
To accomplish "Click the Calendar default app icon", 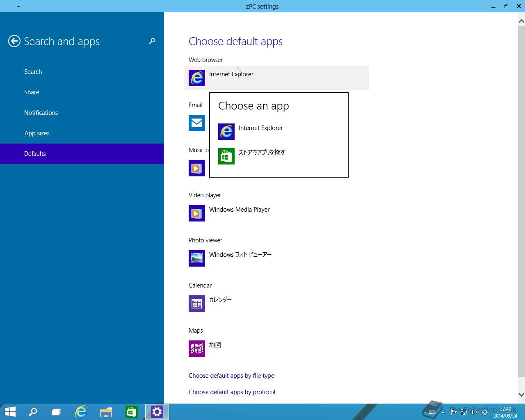I will click(x=197, y=304).
